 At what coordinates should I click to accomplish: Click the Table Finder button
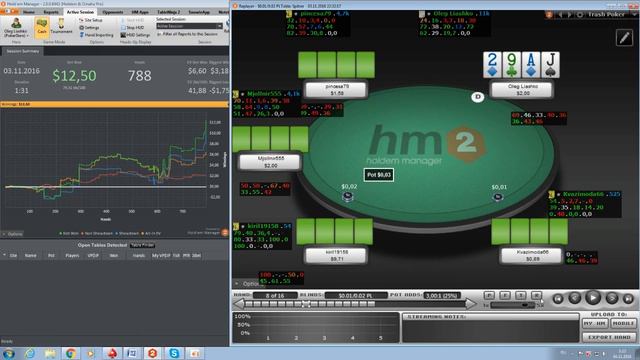[142, 245]
